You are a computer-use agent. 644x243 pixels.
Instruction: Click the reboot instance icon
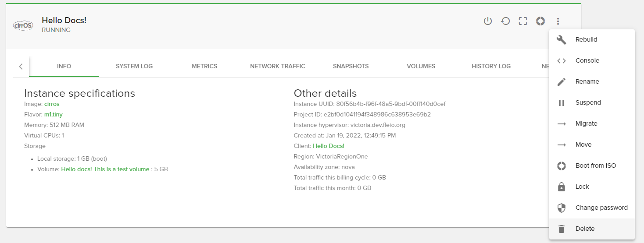(505, 21)
